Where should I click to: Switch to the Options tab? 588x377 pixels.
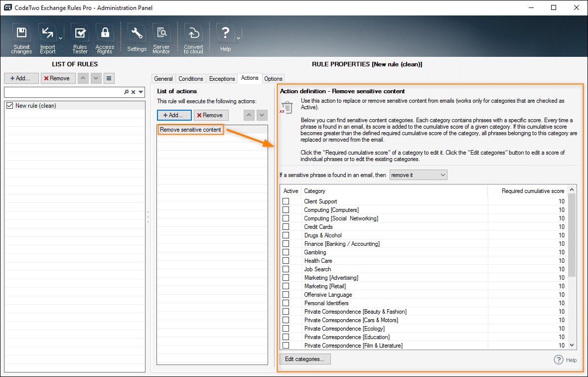[x=273, y=78]
